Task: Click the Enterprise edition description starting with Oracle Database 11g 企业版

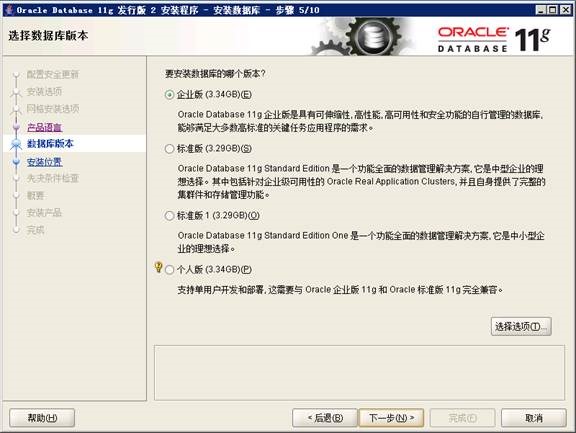Action: tap(360, 121)
